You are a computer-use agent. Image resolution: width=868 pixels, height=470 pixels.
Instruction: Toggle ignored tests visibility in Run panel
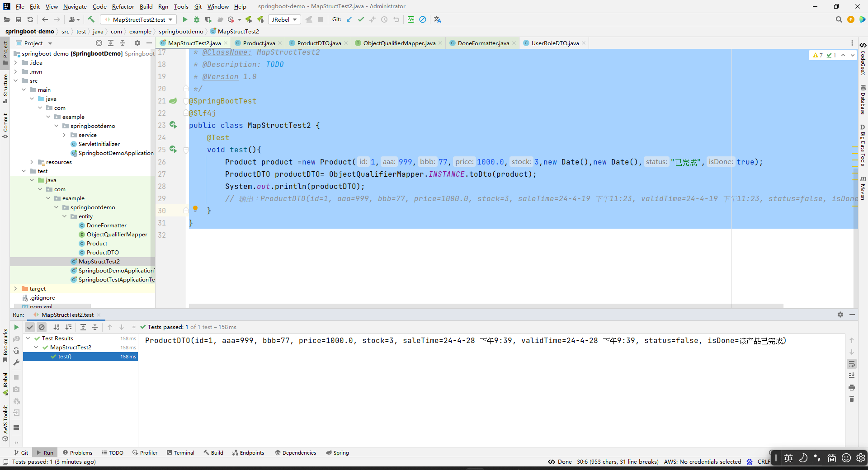[42, 327]
